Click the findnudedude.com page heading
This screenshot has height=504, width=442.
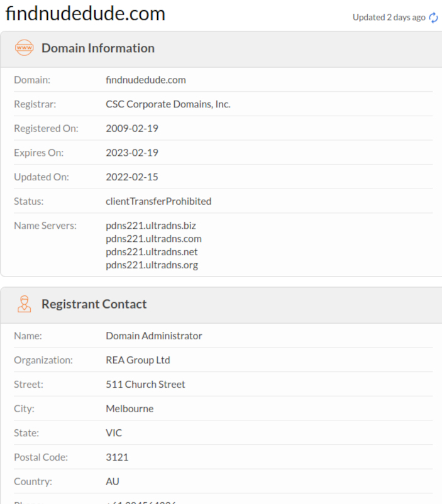86,14
